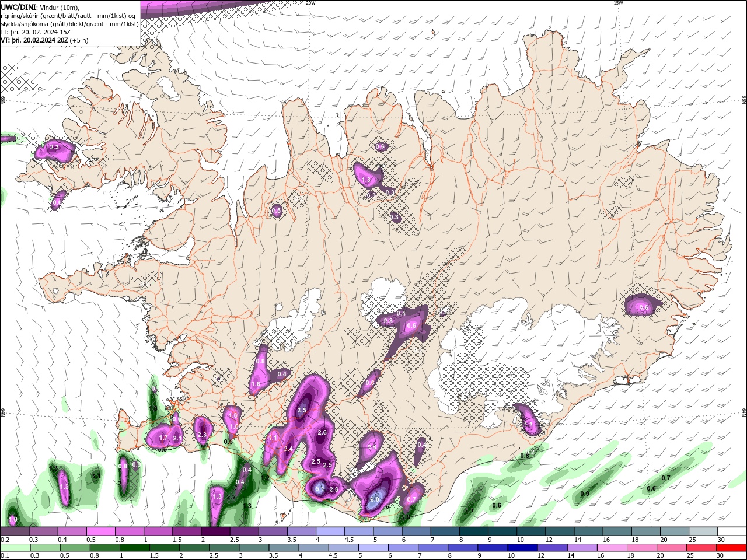Click the '3.5' snowfall value on the map
This screenshot has width=747, height=560.
click(x=302, y=411)
